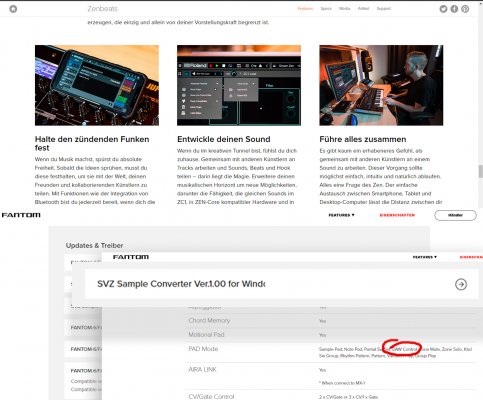Screen dimensions: 483x400
Task: Open the Media tab in Zenbeats nav
Action: pyautogui.click(x=344, y=9)
